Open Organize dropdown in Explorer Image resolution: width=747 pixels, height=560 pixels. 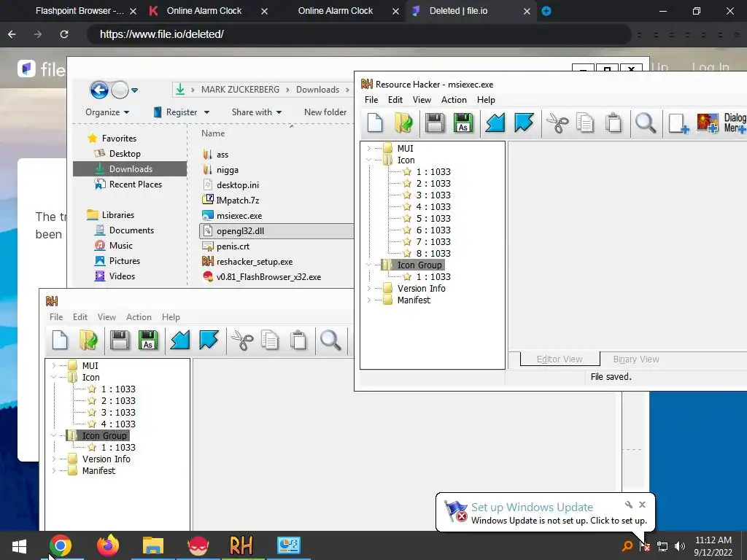pyautogui.click(x=107, y=112)
